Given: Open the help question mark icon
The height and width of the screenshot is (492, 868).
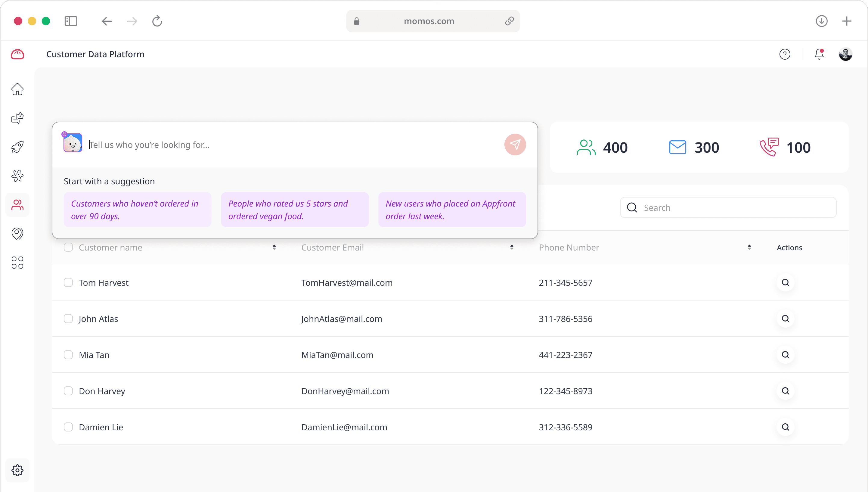Looking at the screenshot, I should click(x=785, y=54).
